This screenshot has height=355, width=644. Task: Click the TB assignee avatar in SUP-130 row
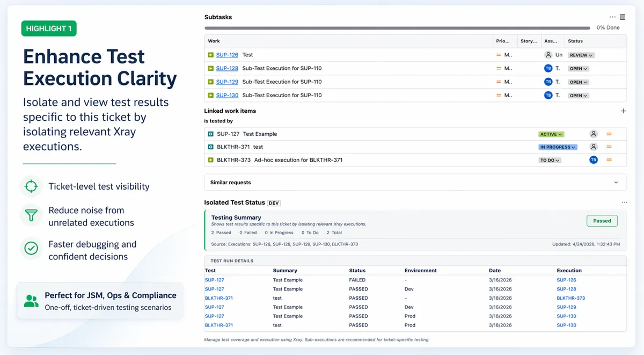tap(548, 95)
